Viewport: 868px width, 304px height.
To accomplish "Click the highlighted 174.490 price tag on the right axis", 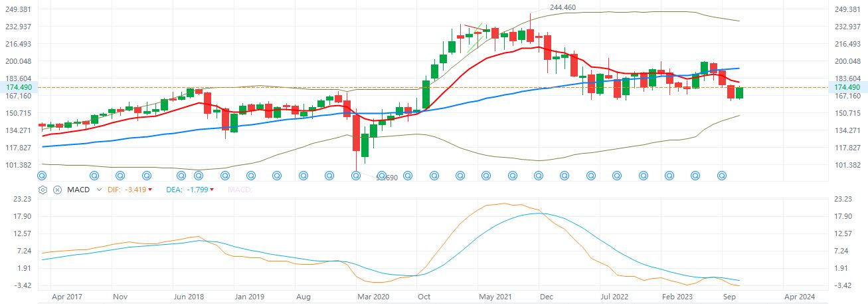I will pyautogui.click(x=847, y=87).
